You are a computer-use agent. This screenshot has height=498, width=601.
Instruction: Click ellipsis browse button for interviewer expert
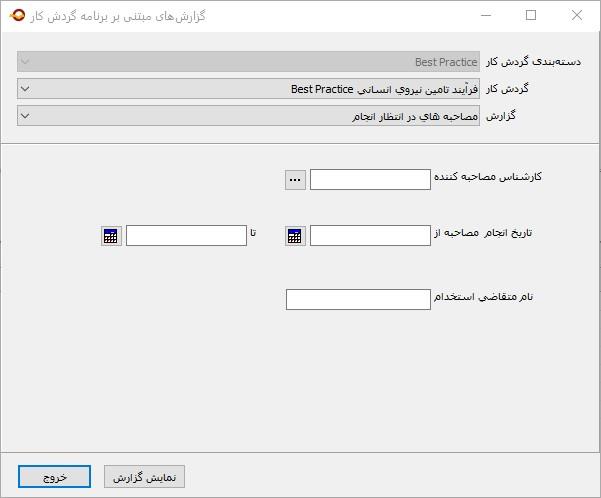coord(295,180)
